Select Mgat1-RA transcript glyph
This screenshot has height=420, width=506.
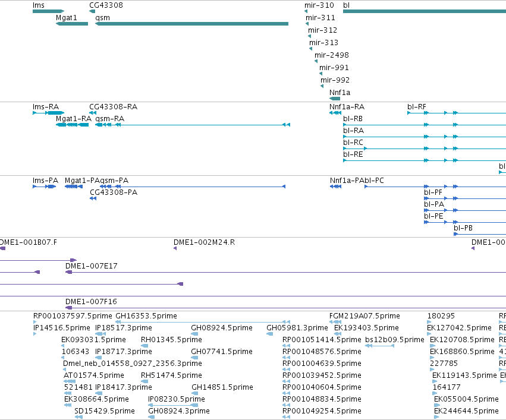point(73,125)
